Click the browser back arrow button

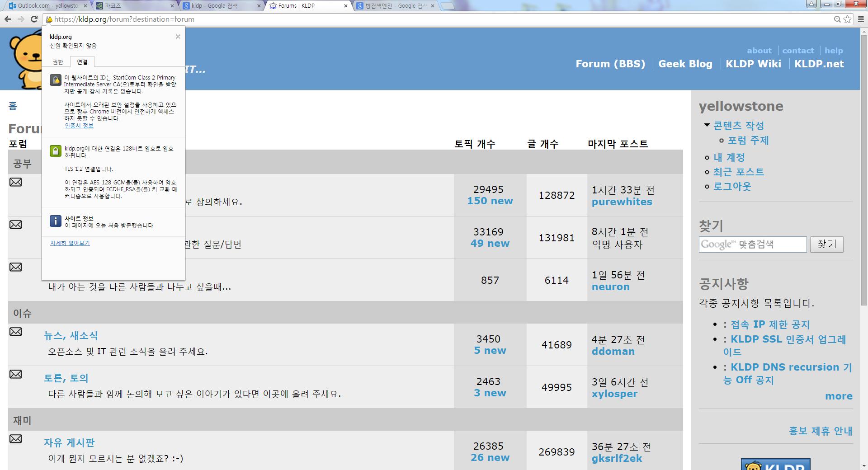[8, 19]
